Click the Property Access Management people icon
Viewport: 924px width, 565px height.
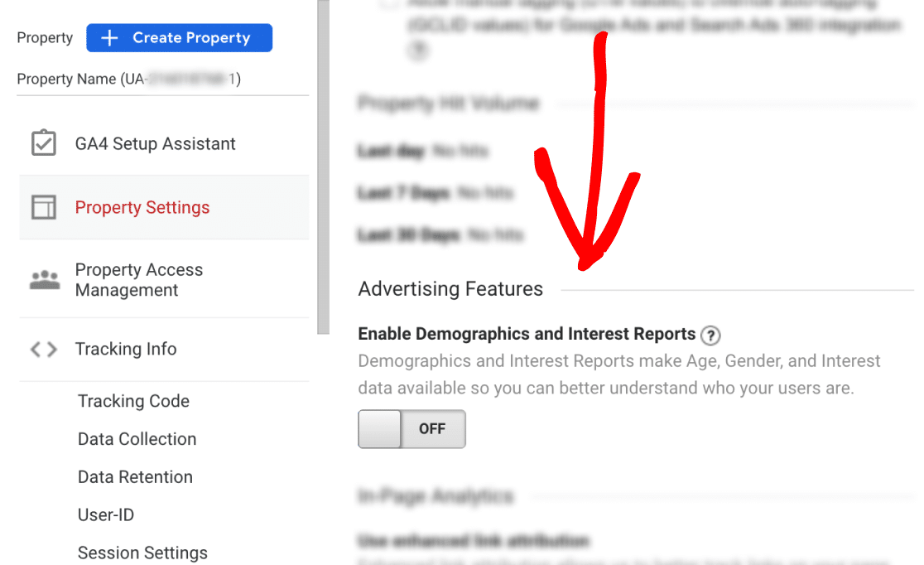click(x=45, y=279)
